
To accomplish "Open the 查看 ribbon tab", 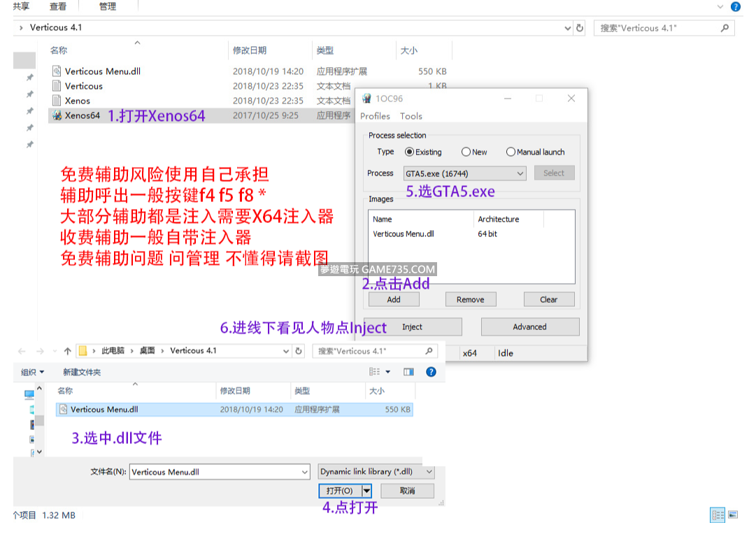I will pyautogui.click(x=58, y=6).
